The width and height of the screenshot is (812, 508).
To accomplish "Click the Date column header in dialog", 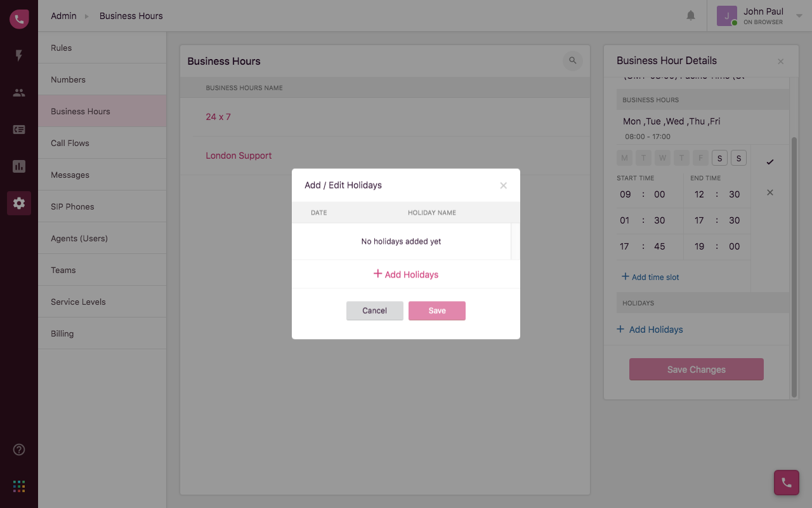I will point(319,213).
